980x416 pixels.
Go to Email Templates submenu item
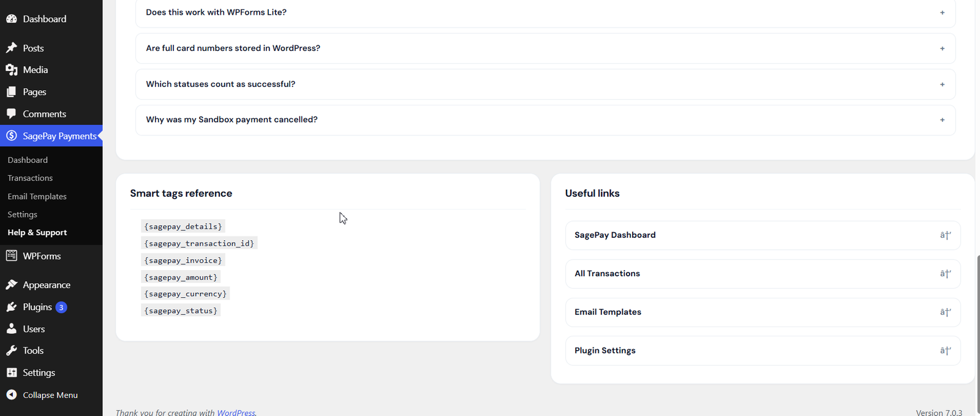point(37,197)
